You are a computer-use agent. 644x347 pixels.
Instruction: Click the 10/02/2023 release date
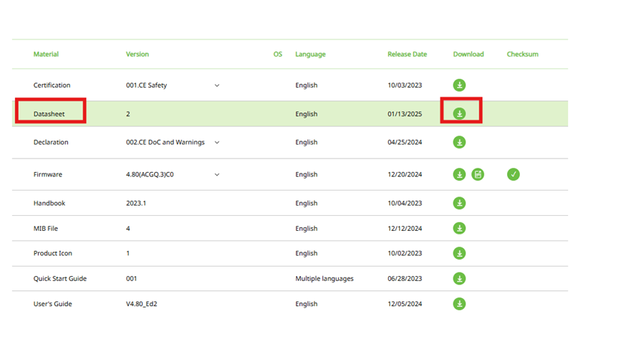click(404, 253)
